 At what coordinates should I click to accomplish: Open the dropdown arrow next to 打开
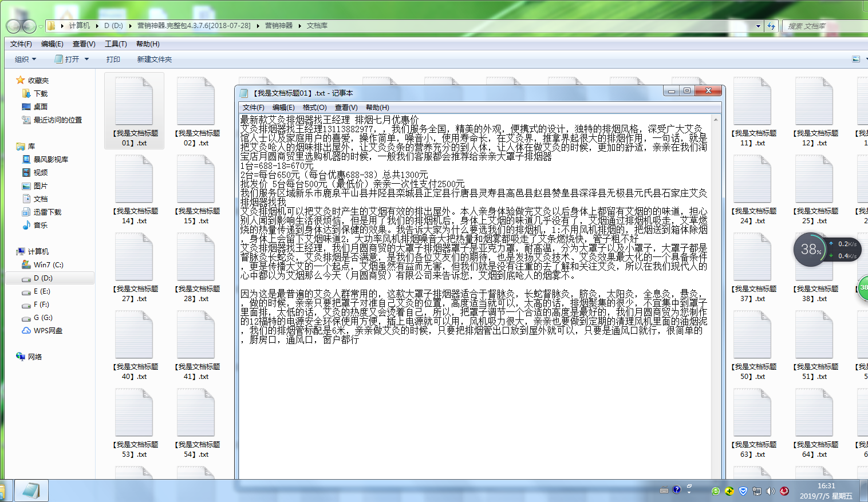87,60
